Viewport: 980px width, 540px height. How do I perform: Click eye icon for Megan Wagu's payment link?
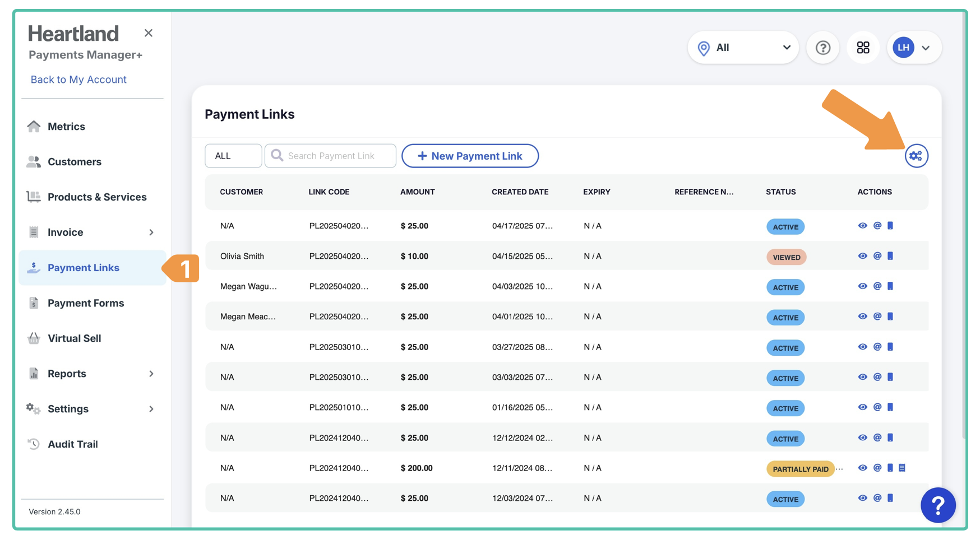862,286
